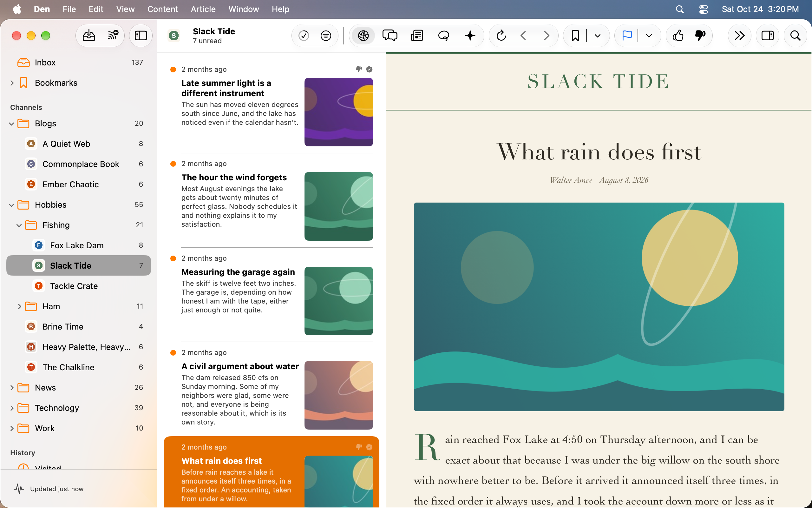Viewport: 812px width, 508px height.
Task: Collapse the Hobbies folder
Action: coord(11,205)
